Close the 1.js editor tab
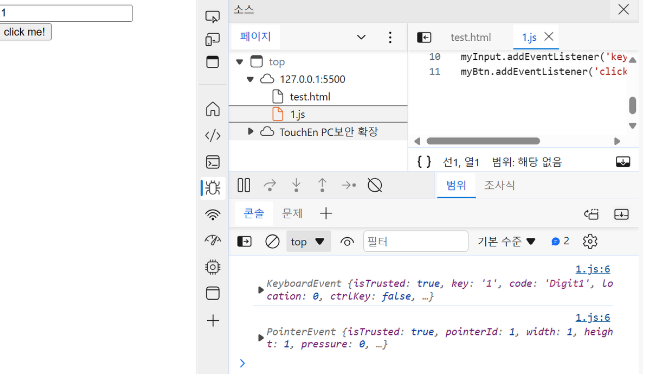 548,37
